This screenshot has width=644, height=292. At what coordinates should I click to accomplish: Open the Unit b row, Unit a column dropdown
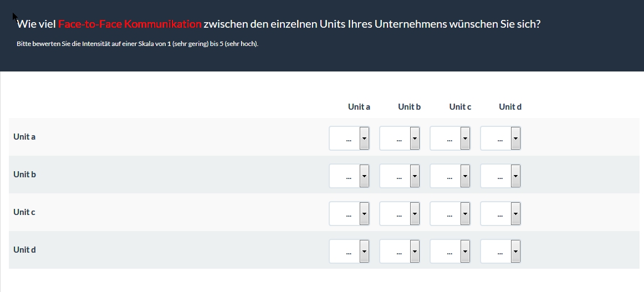coord(349,176)
